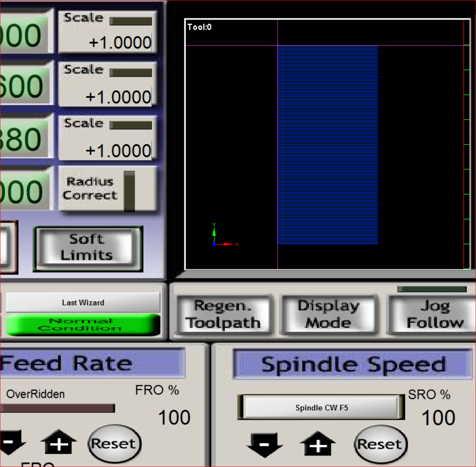Screen dimensions: 476x467
Task: Switch toolpath Display Mode
Action: coord(328,315)
